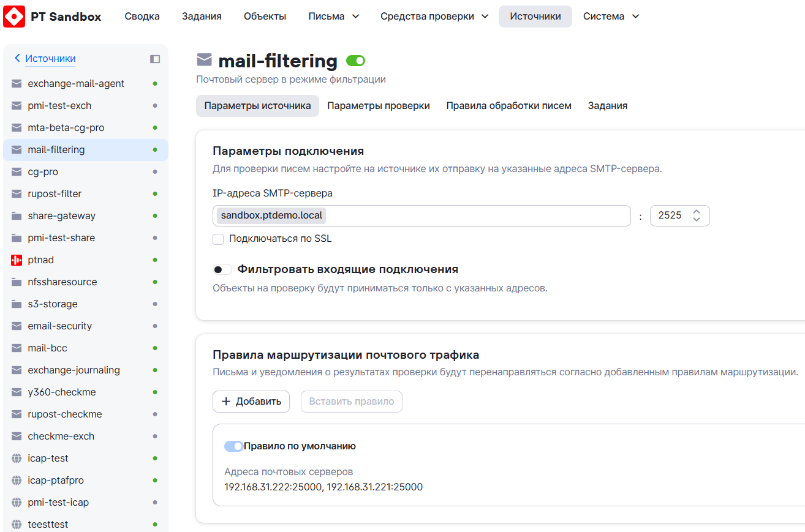Select the pmi-test-exch source
Screen dimensions: 805x532
pyautogui.click(x=86, y=106)
